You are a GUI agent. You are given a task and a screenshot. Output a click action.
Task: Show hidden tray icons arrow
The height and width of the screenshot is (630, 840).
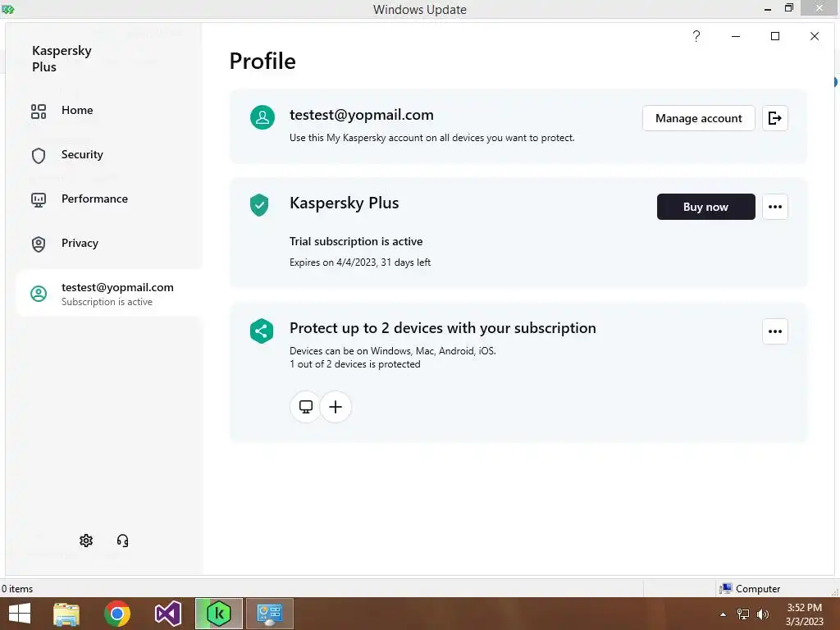coord(724,614)
